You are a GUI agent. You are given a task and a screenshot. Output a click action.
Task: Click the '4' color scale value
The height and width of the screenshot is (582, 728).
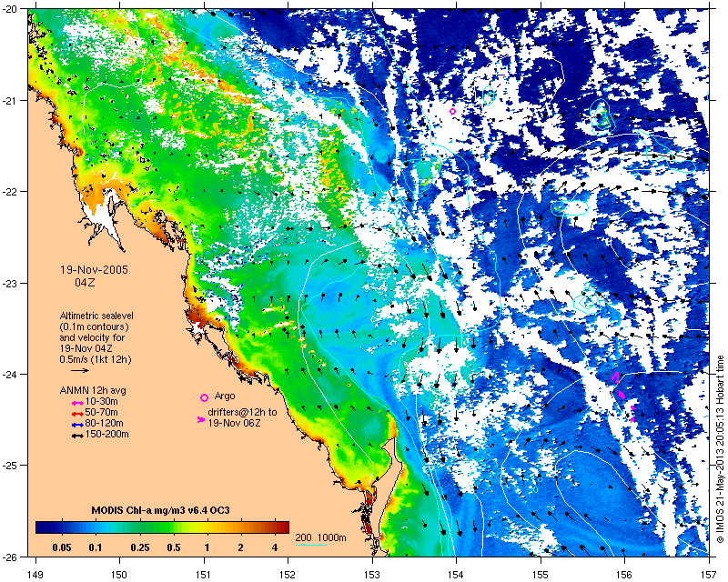coord(275,547)
